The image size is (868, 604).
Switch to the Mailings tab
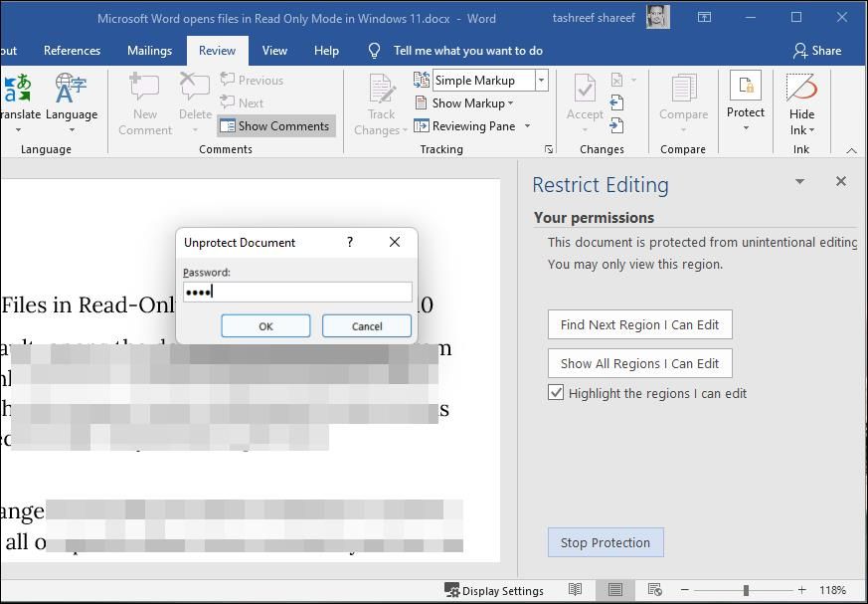[x=149, y=51]
